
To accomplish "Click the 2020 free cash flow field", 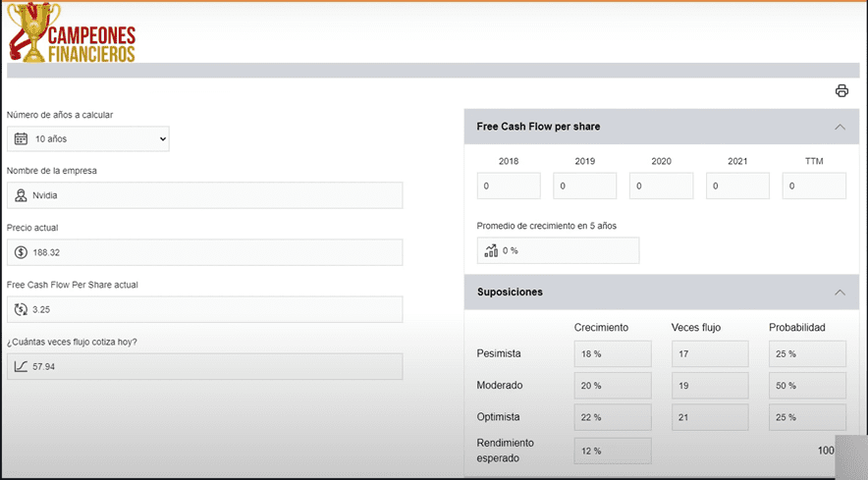I will pos(661,186).
